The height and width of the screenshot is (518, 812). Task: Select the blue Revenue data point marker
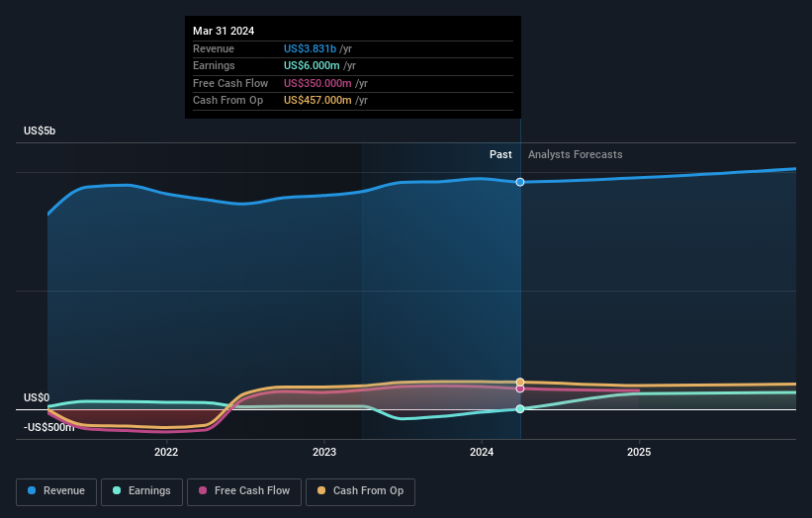pos(520,182)
